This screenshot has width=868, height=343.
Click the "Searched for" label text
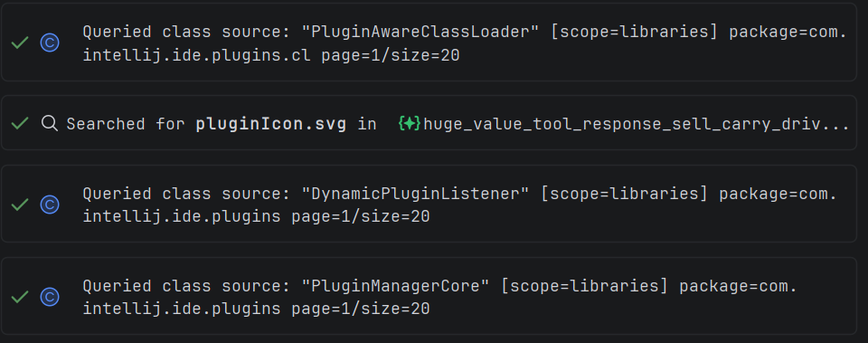click(x=126, y=124)
